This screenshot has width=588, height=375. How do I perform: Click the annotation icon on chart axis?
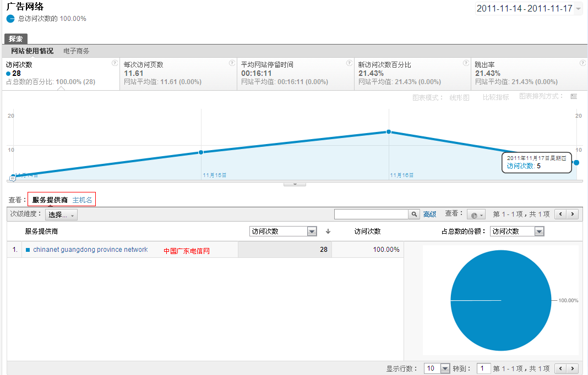click(12, 179)
